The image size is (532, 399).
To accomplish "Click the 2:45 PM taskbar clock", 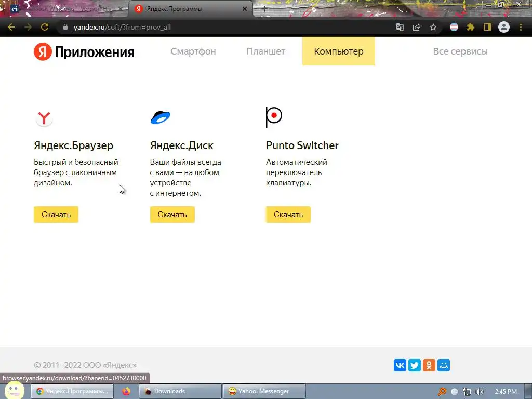I will coord(506,392).
